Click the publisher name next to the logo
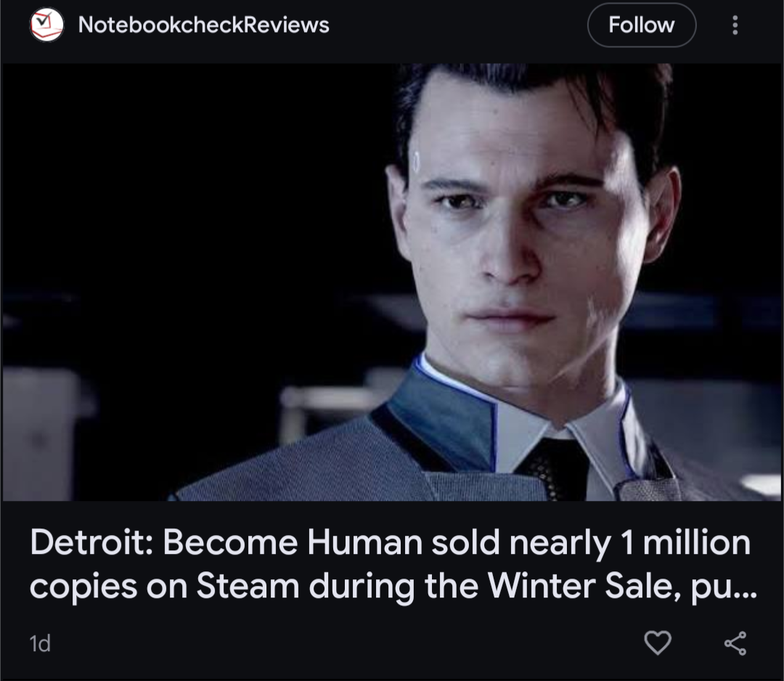 point(203,25)
